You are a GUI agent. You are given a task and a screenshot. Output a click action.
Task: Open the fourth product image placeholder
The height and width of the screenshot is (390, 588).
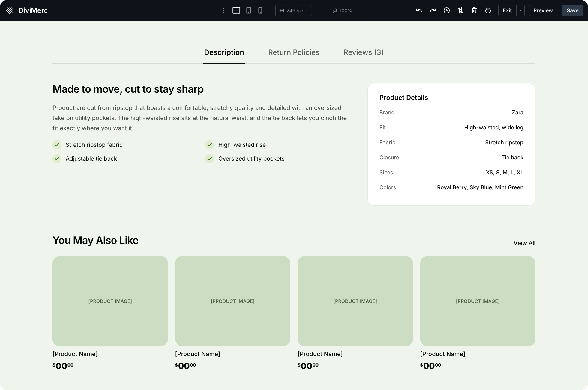[478, 301]
